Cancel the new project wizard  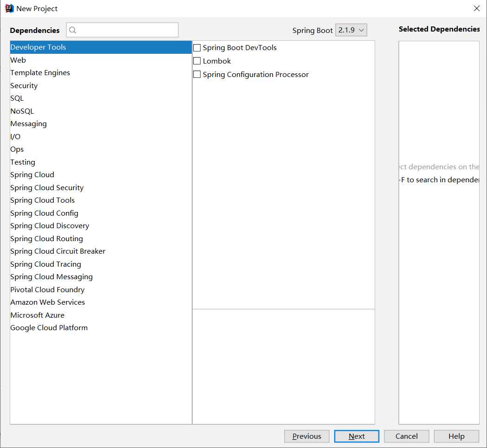tap(407, 436)
